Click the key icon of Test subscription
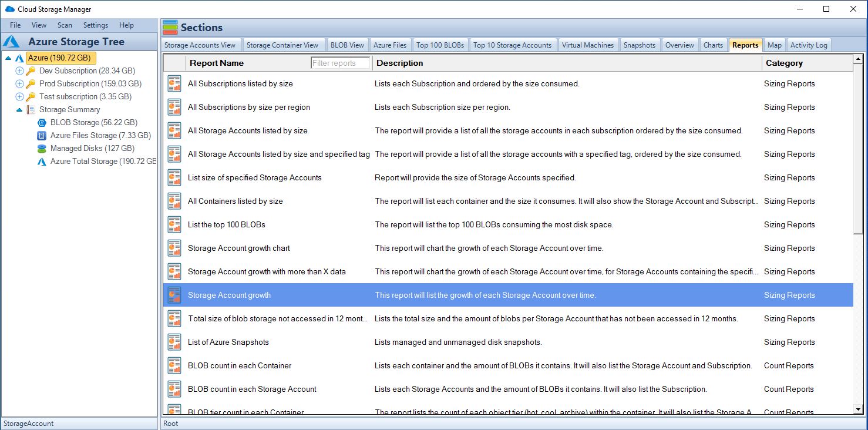 coord(31,96)
